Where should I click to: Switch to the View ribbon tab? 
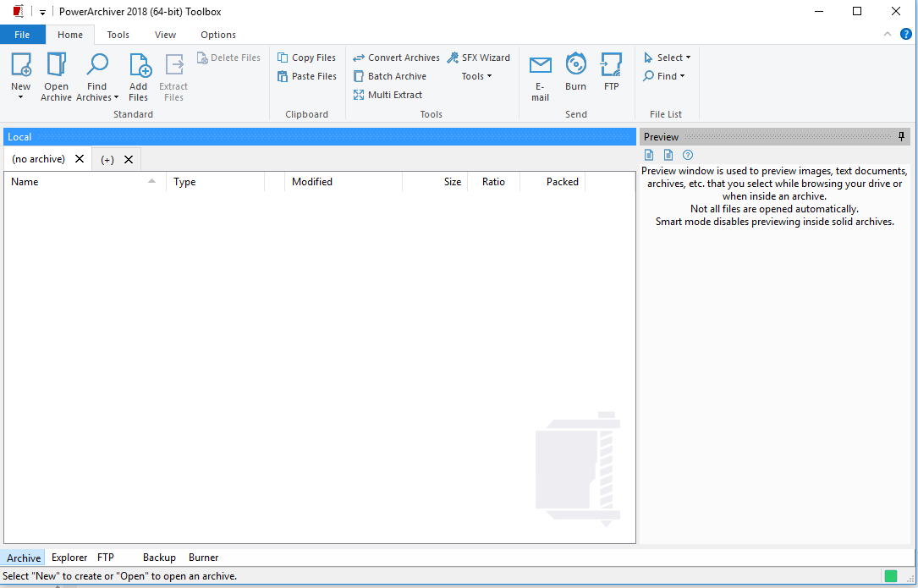click(165, 35)
